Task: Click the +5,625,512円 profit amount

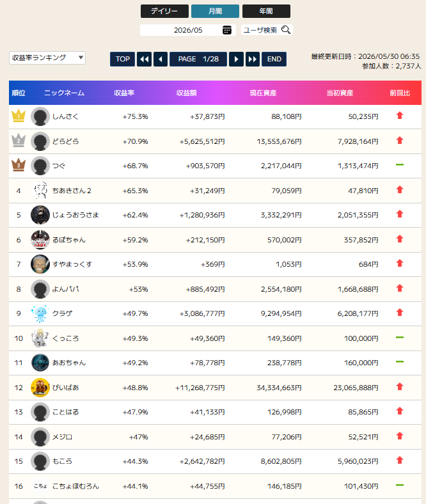Action: click(202, 141)
